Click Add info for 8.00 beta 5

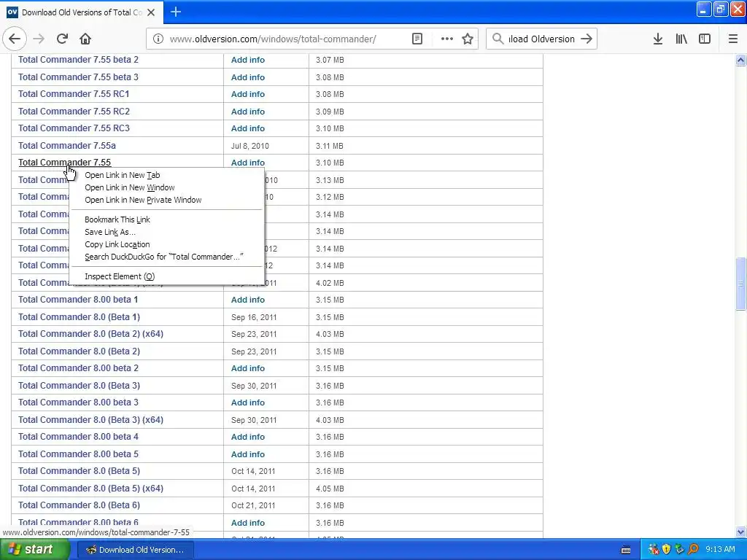click(248, 454)
